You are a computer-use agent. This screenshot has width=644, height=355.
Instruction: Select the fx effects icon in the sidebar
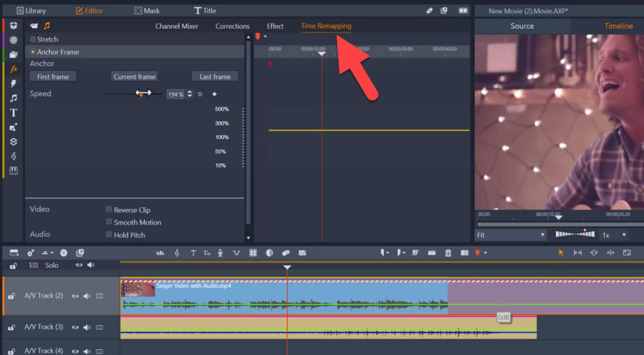coord(13,69)
